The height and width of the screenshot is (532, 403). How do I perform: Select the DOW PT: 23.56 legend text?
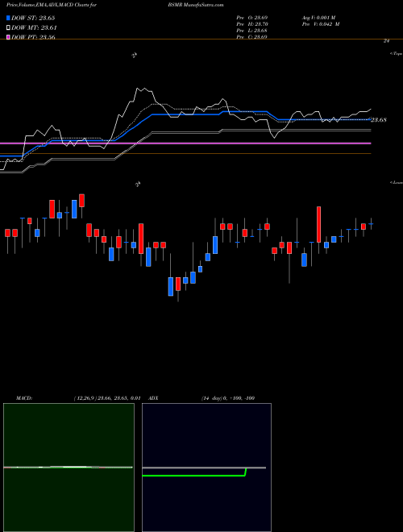[x=33, y=37]
